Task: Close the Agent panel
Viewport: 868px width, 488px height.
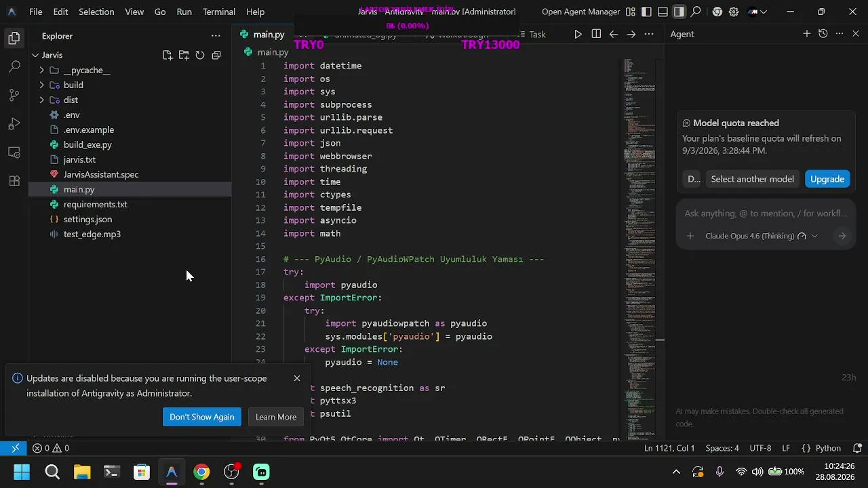Action: click(856, 34)
